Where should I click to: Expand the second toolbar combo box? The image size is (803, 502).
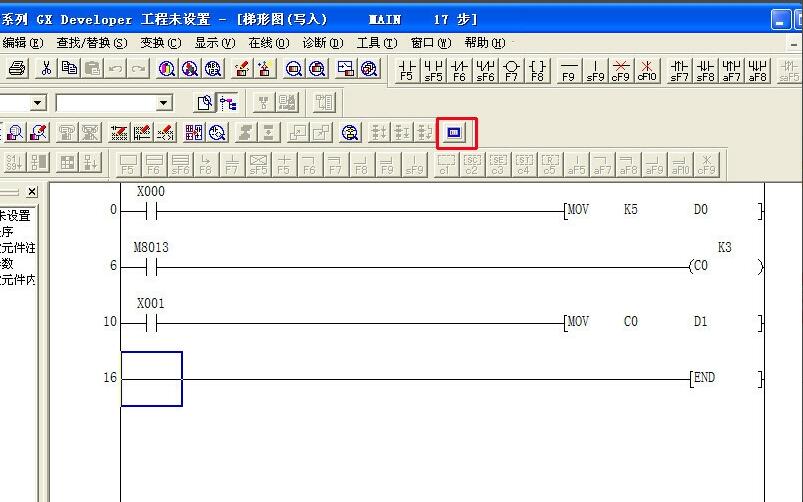click(164, 102)
